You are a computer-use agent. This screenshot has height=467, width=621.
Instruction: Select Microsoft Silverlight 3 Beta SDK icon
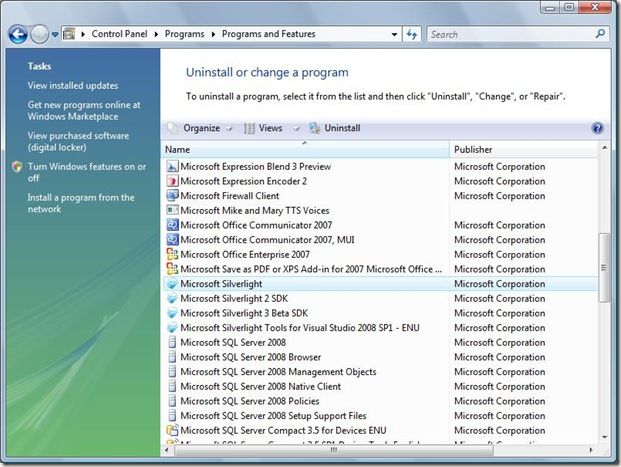[172, 313]
